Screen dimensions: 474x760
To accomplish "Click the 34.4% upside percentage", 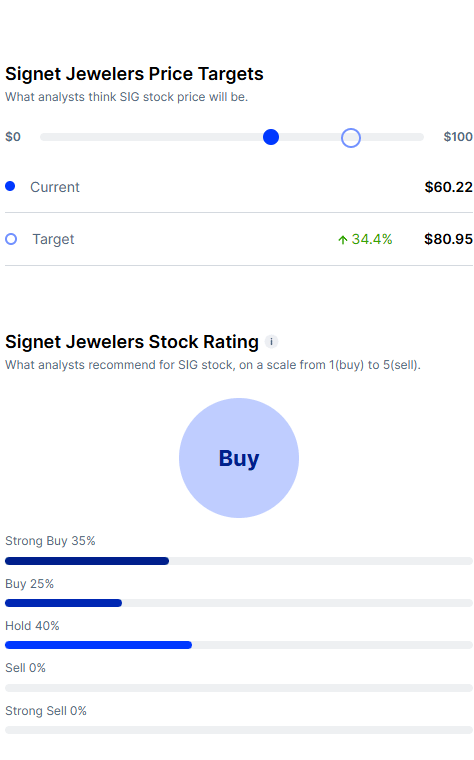I will pyautogui.click(x=372, y=239).
